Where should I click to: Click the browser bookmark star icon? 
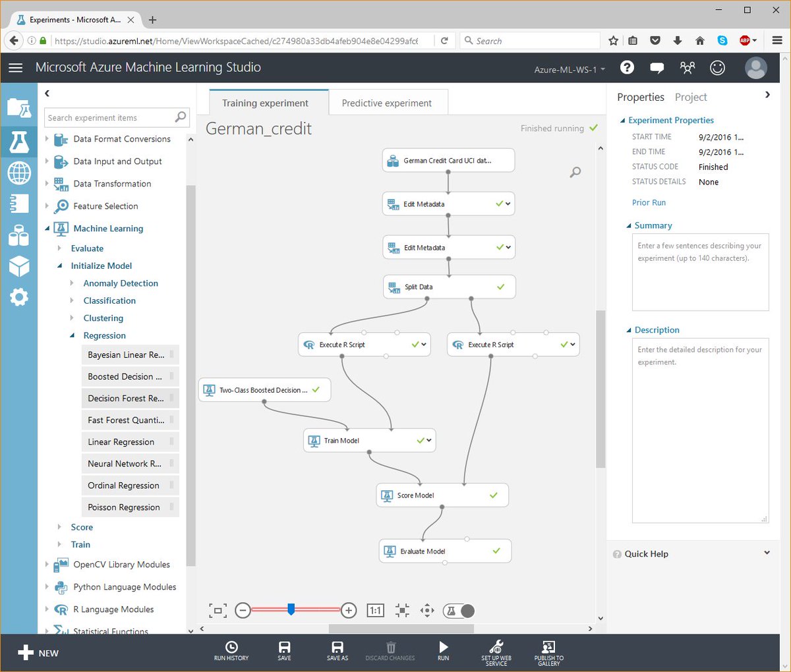click(x=613, y=41)
